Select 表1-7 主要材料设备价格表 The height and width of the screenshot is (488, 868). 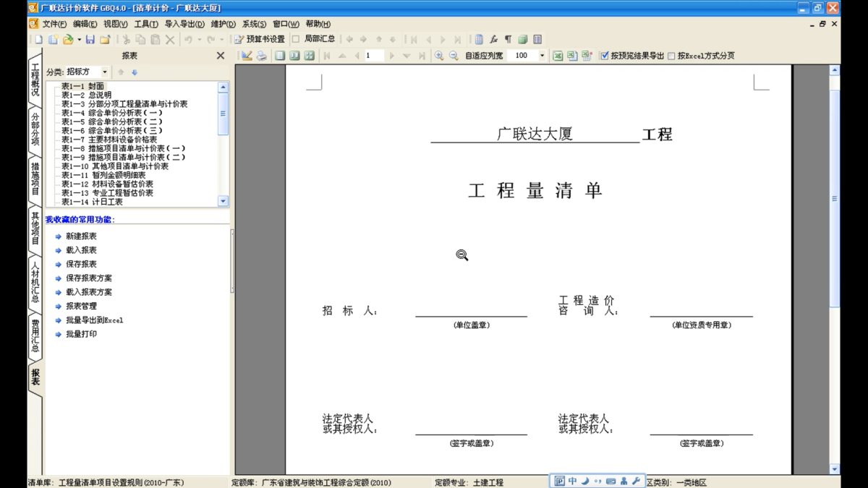coord(109,140)
